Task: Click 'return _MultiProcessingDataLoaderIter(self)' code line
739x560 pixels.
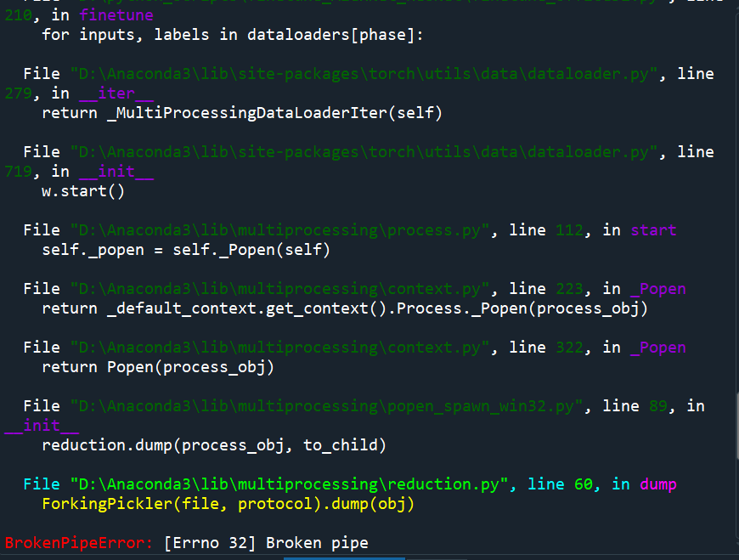Action: click(x=242, y=113)
